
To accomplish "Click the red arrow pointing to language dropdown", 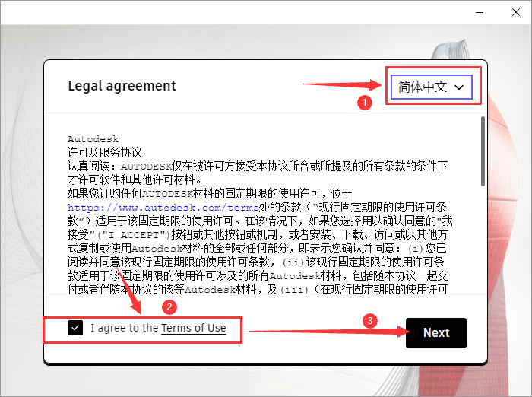I will [x=342, y=85].
